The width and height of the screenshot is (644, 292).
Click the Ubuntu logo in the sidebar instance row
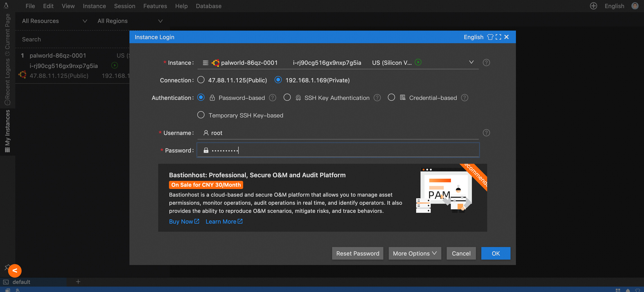click(22, 74)
